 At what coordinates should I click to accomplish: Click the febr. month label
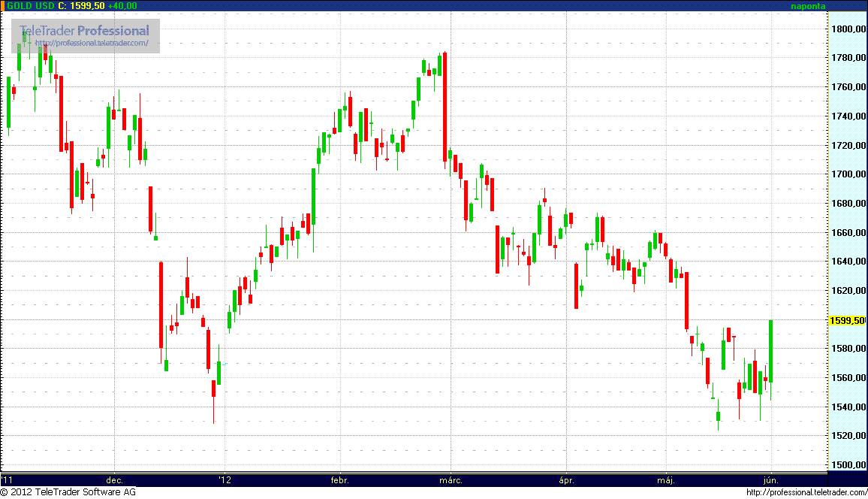[x=340, y=480]
